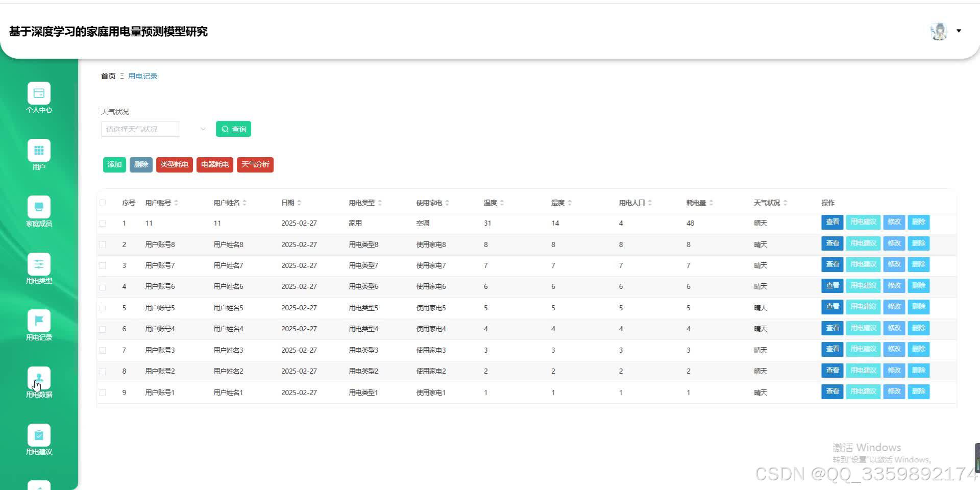The image size is (980, 490).
Task: Go to 首页 breadcrumb
Action: [108, 76]
